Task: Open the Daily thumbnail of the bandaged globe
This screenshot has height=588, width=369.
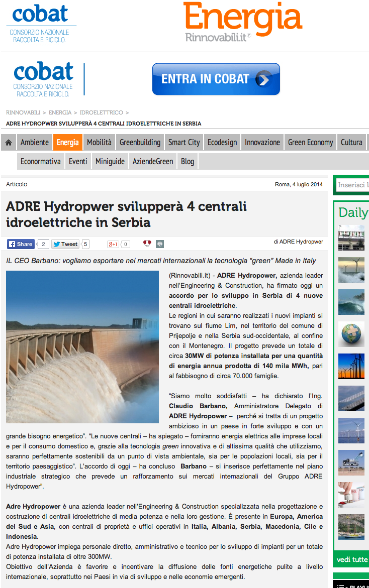Action: coord(351,334)
